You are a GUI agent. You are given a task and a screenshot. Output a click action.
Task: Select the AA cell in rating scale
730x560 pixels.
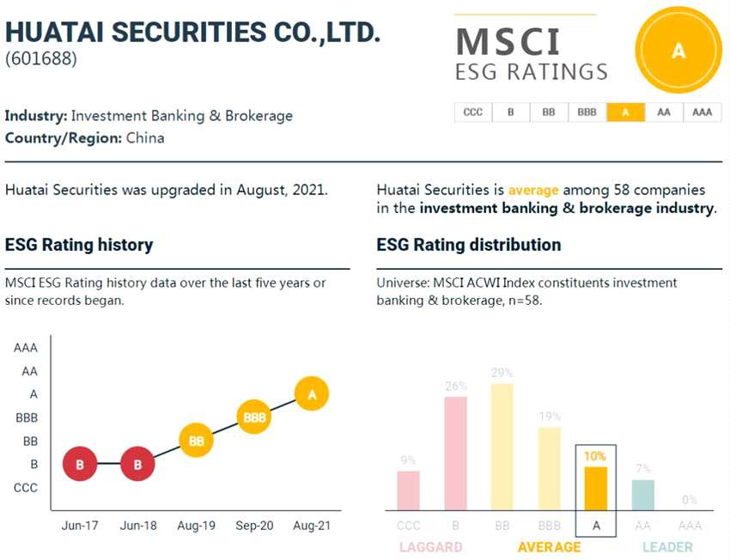pyautogui.click(x=663, y=113)
